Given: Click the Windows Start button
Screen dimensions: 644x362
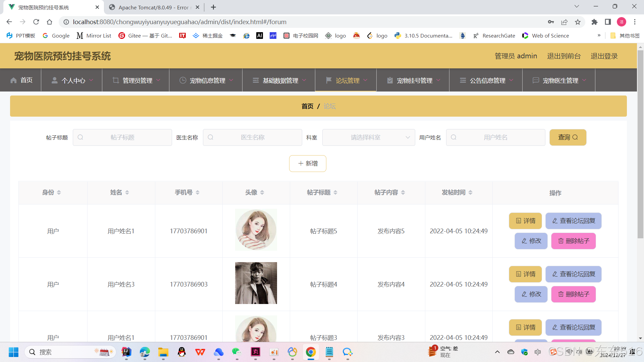Looking at the screenshot, I should 13,352.
